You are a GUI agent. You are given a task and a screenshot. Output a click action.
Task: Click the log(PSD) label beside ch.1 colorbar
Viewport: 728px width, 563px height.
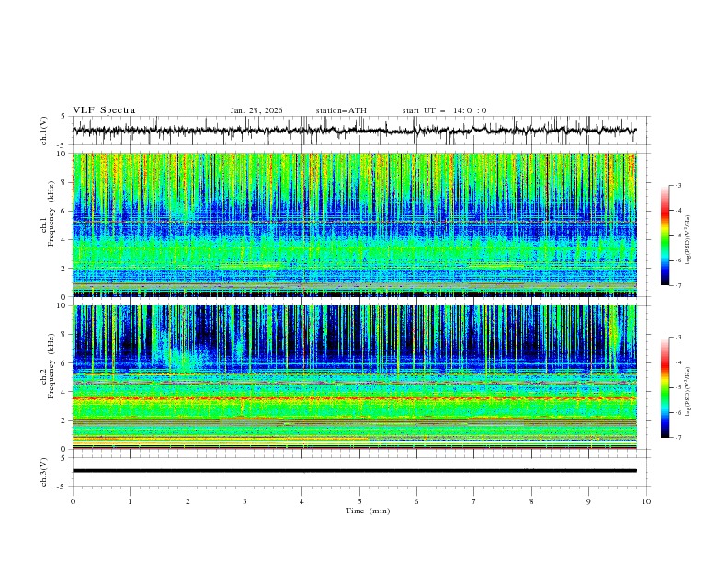click(688, 240)
